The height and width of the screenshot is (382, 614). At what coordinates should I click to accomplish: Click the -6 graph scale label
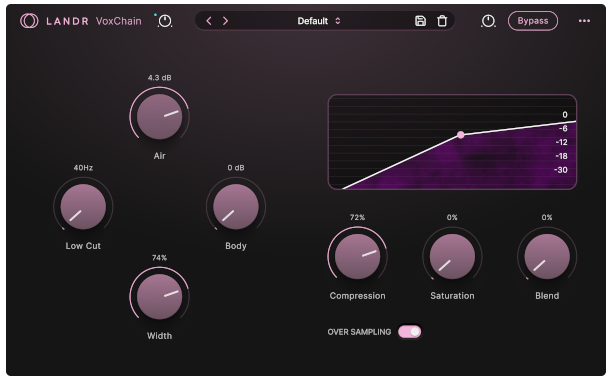coord(563,128)
